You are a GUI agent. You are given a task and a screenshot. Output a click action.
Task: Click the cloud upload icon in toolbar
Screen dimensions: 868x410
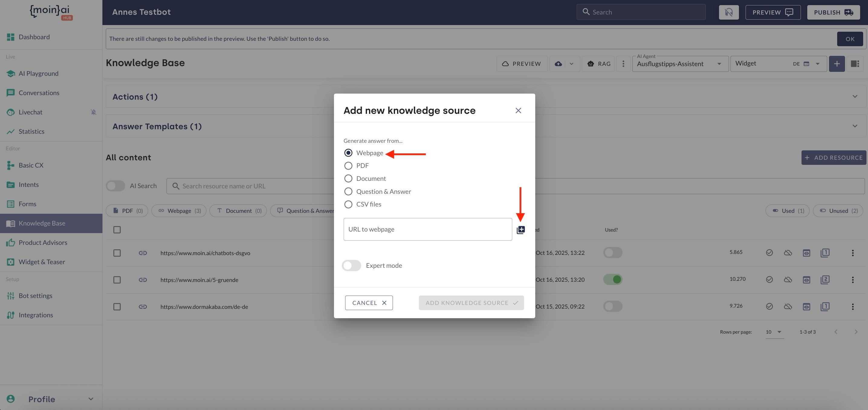point(558,64)
